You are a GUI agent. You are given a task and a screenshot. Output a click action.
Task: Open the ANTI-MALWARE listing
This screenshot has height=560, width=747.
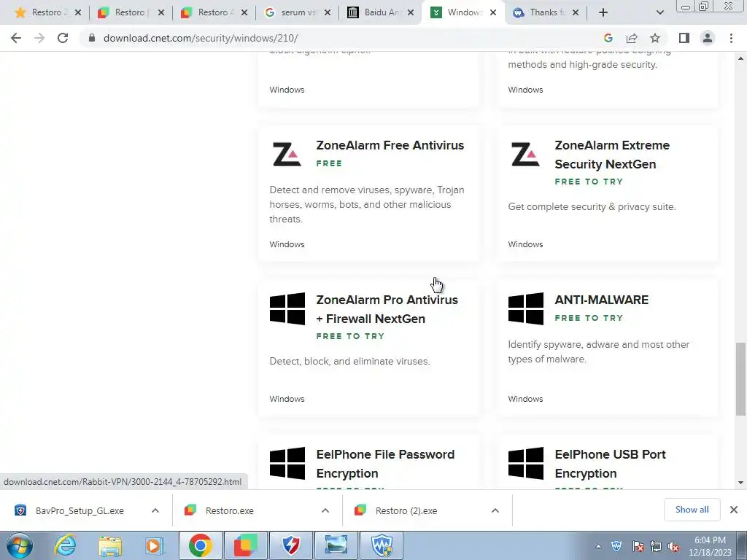[x=601, y=300]
